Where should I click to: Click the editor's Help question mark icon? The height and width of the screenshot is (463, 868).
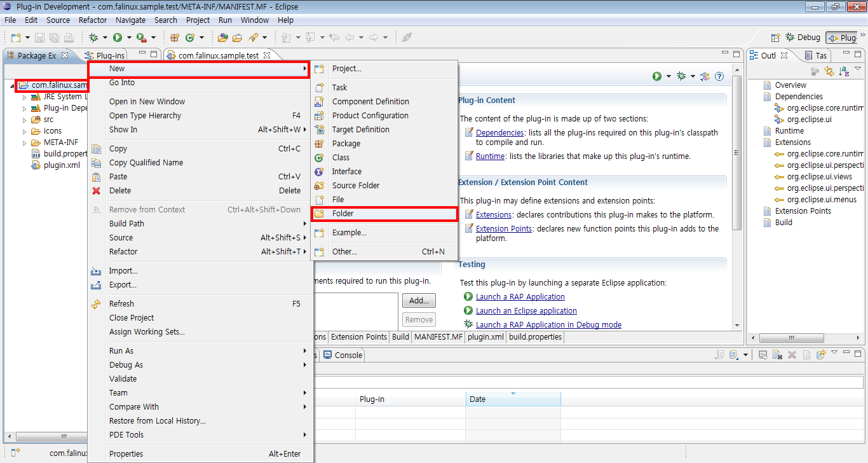click(719, 76)
